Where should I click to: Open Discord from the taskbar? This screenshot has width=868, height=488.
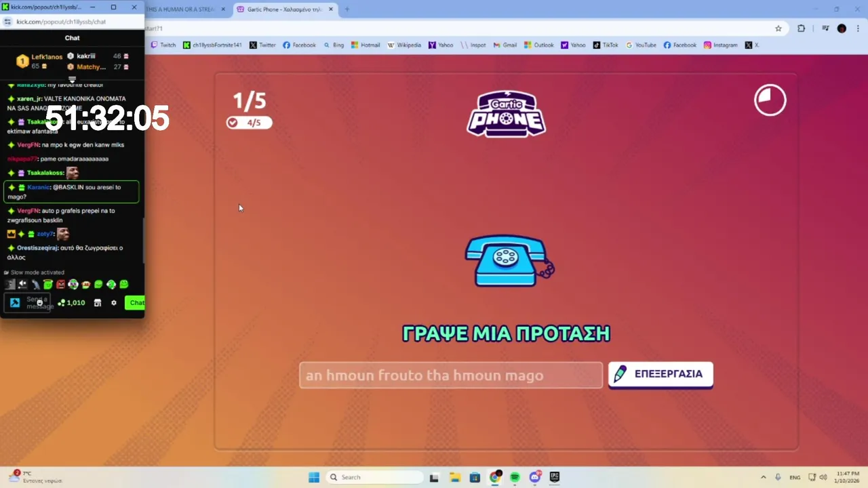point(535,477)
